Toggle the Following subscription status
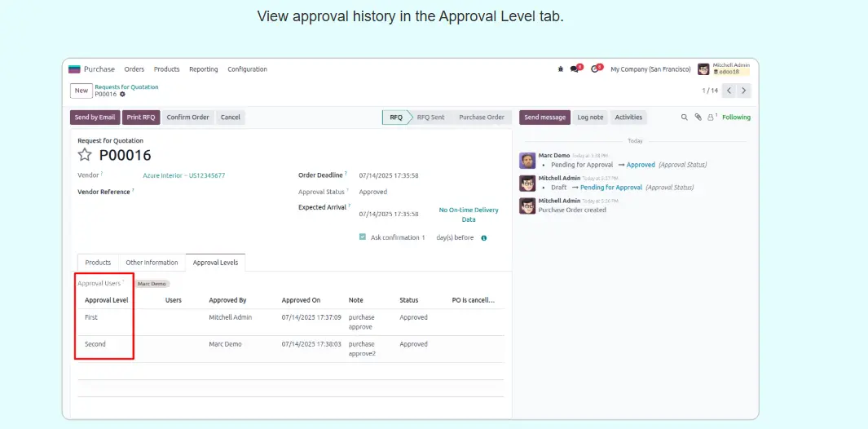This screenshot has height=429, width=868. click(x=736, y=117)
